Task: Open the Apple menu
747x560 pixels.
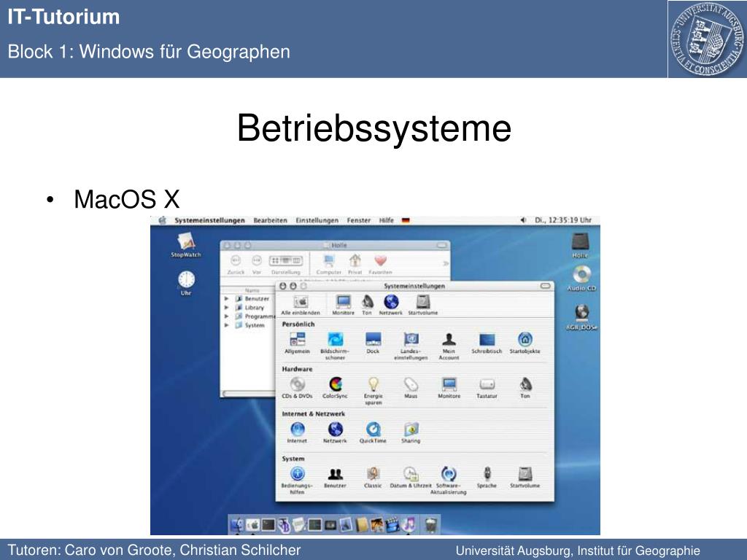Action: click(163, 220)
